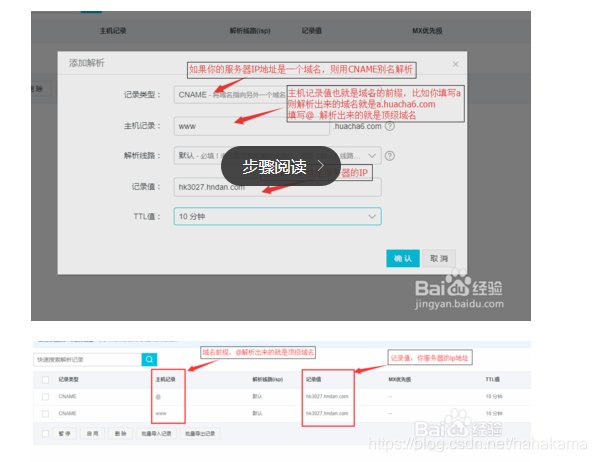Cancel with the 取消 button

[x=439, y=259]
